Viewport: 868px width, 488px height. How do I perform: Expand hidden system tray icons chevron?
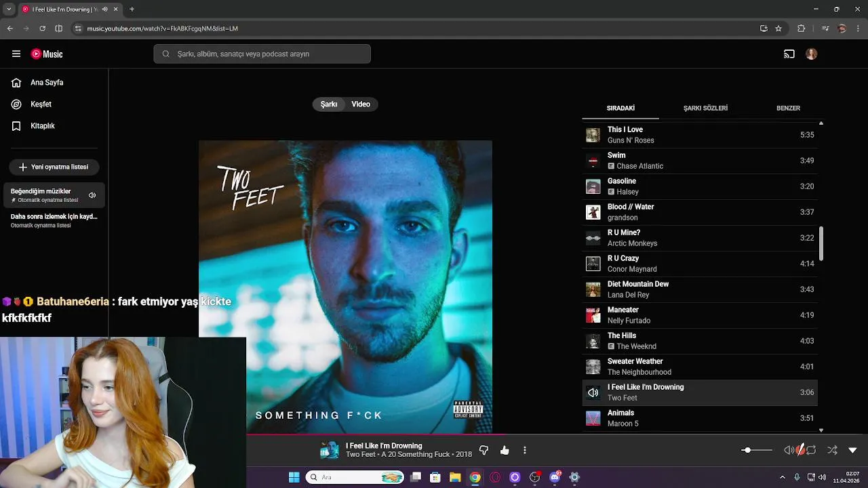pos(782,477)
